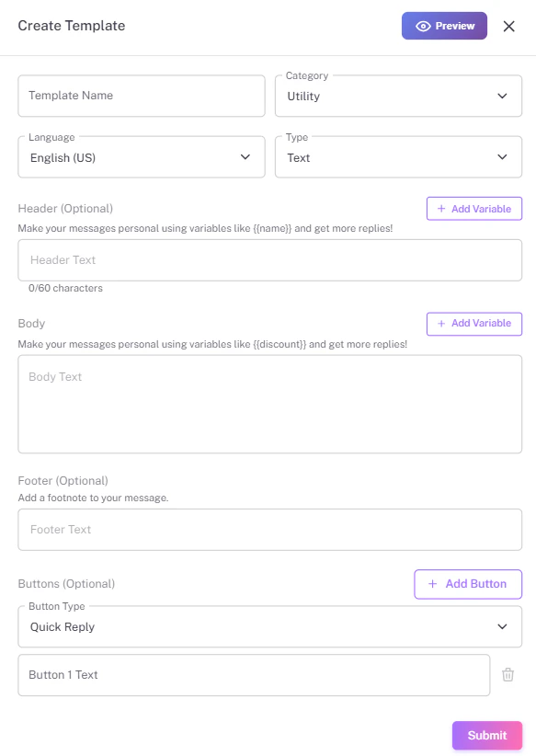Click the trash icon beside Button 1 Text
This screenshot has height=756, width=536.
point(507,675)
